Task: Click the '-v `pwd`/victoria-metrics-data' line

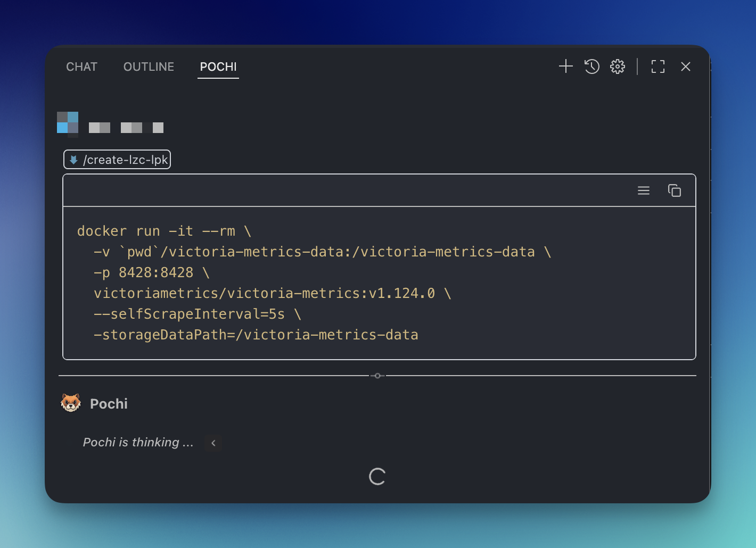Action: [322, 252]
